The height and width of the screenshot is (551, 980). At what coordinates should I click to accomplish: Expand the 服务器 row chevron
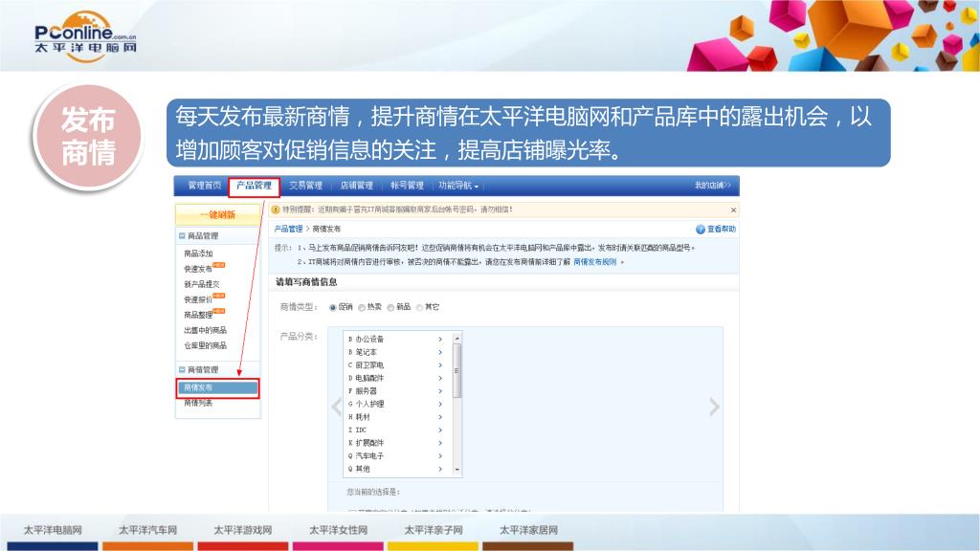tap(440, 391)
